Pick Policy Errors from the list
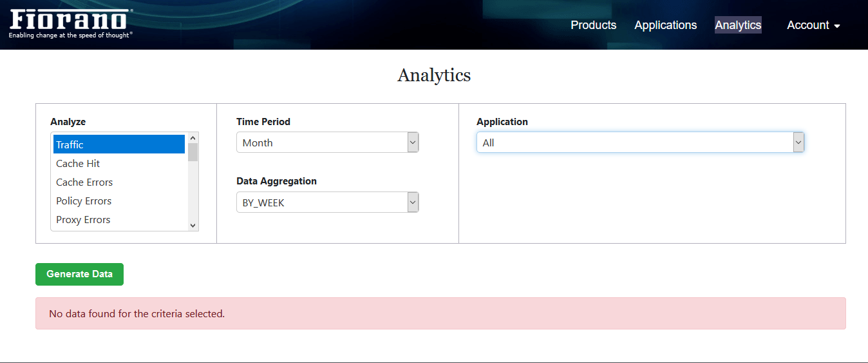Screen dimensions: 868x363 pos(119,201)
